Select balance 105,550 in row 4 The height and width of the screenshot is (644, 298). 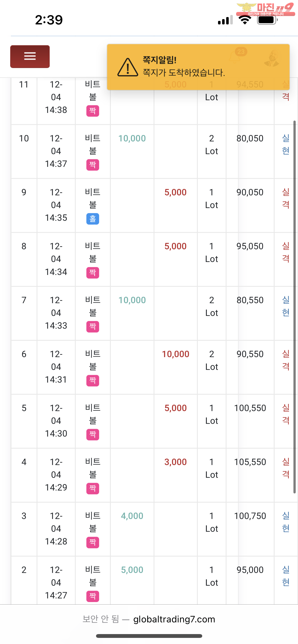[x=250, y=462]
